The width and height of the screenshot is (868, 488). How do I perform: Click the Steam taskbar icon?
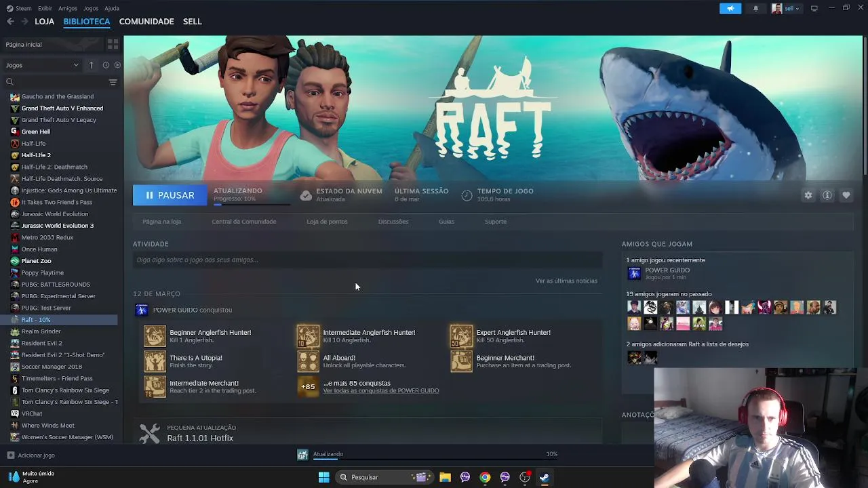click(544, 477)
